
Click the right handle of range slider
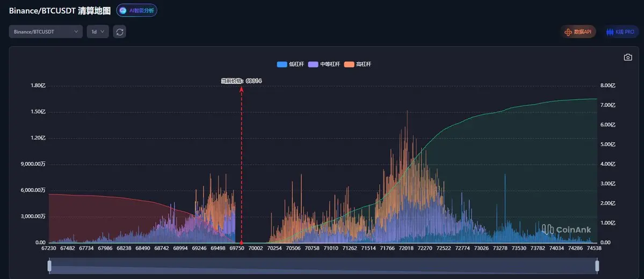click(x=597, y=266)
